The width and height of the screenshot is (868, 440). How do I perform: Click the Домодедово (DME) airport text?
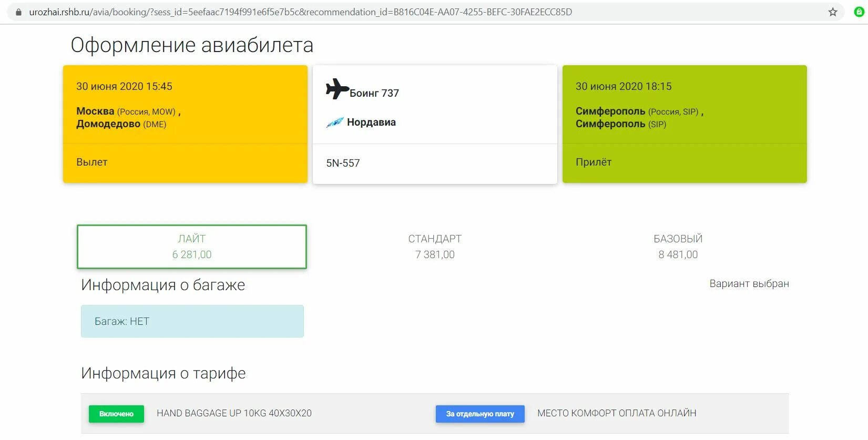point(121,124)
